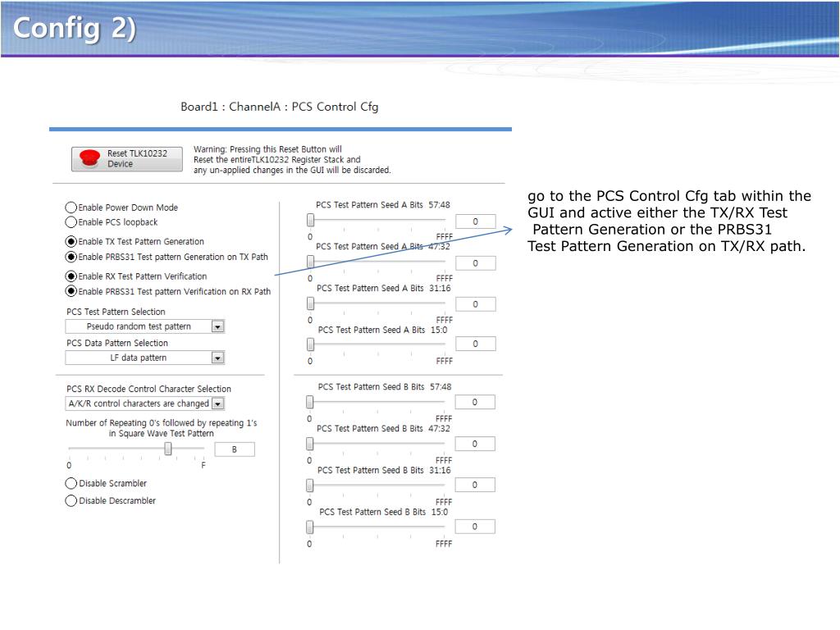Click Seed B Bits 57:48 value field
Image resolution: width=840 pixels, height=630 pixels.
[x=475, y=402]
